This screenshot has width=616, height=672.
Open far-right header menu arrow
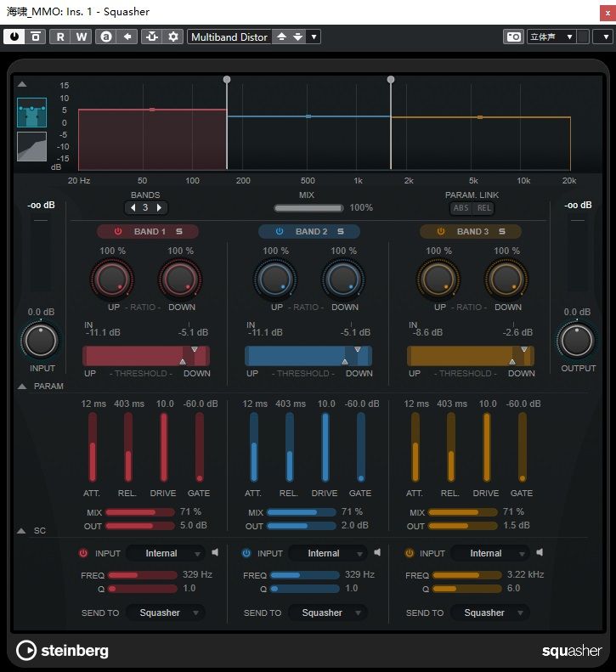605,37
